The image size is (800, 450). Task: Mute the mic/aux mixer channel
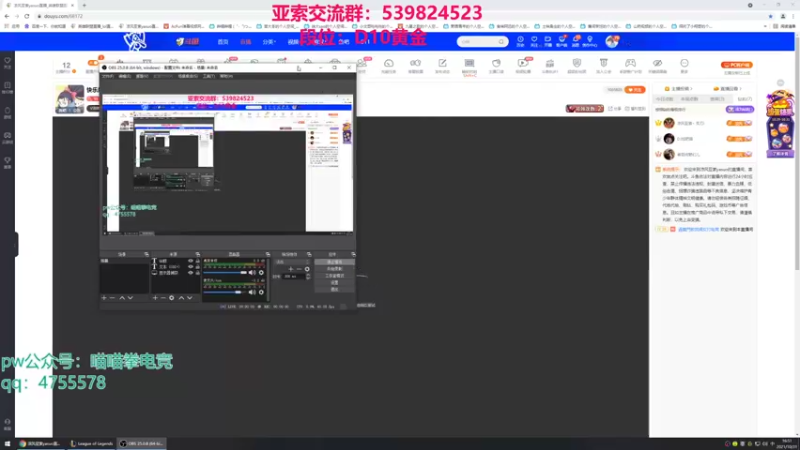pyautogui.click(x=252, y=292)
